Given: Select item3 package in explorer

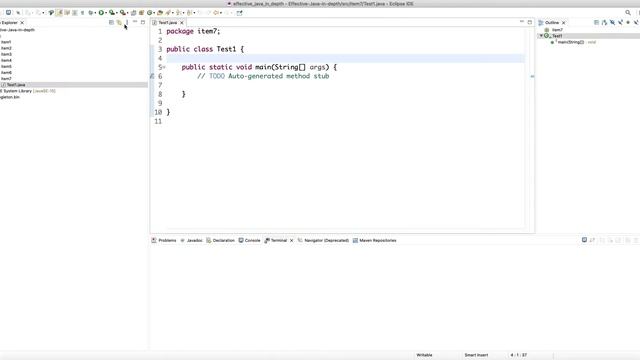Looking at the screenshot, I should [x=6, y=54].
